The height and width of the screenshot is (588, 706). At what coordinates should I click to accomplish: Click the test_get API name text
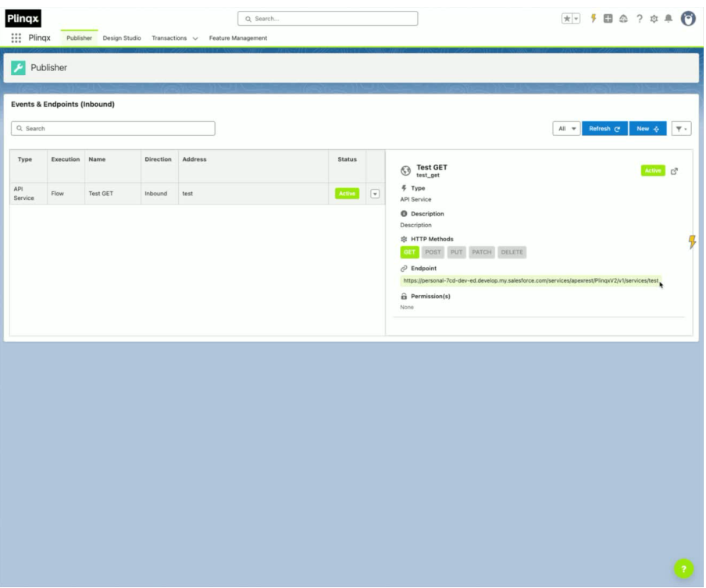pyautogui.click(x=428, y=176)
